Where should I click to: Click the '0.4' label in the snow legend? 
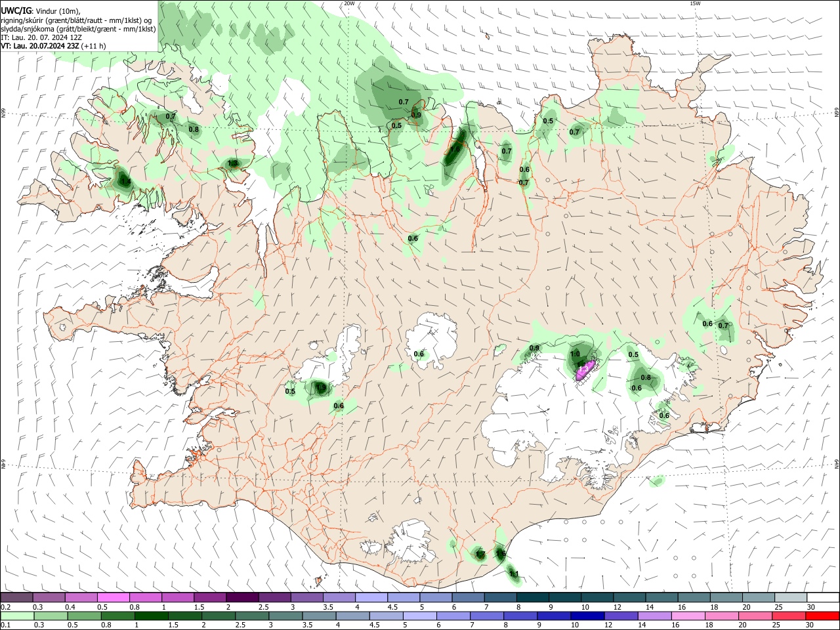click(70, 607)
